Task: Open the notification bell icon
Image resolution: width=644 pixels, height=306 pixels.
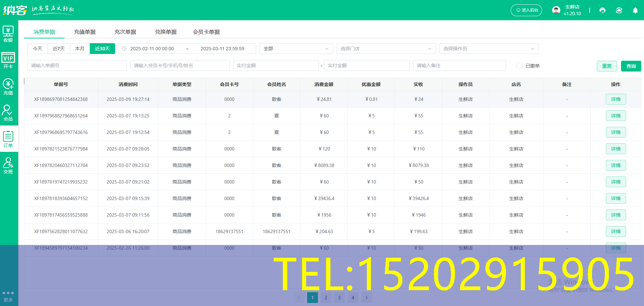Action: tap(635, 10)
